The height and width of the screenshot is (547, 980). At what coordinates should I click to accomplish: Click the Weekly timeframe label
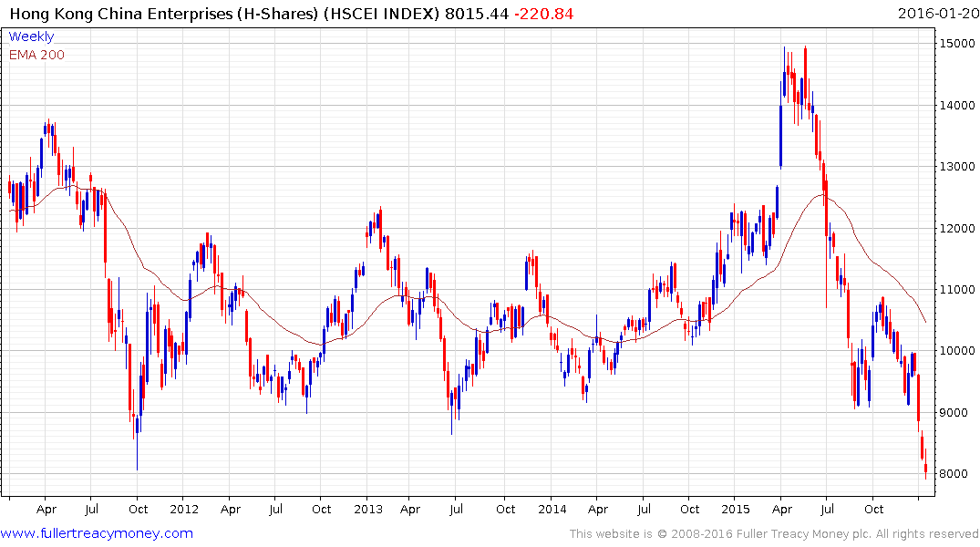[x=31, y=36]
